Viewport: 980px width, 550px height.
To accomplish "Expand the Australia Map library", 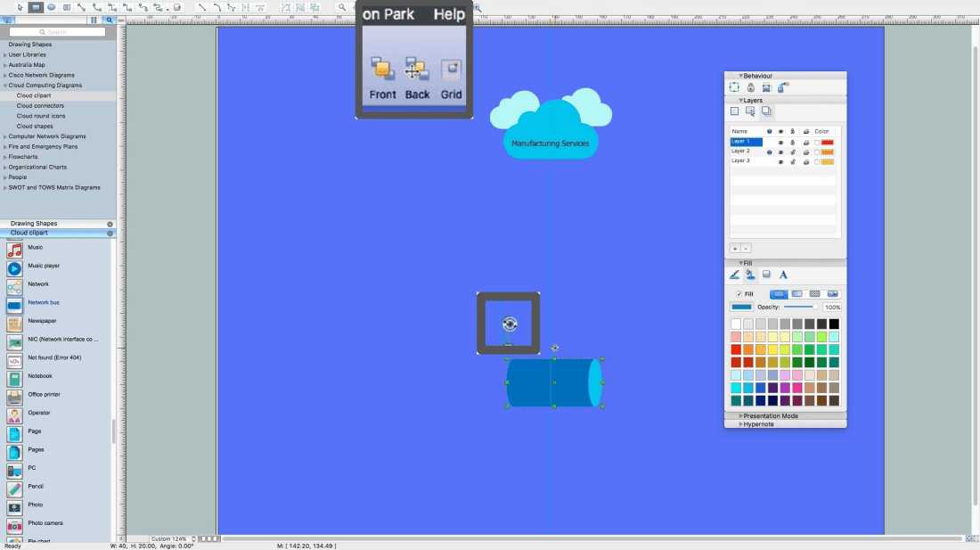I will click(5, 65).
